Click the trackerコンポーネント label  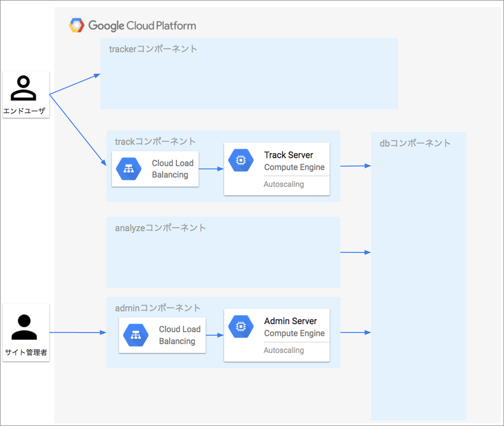(x=153, y=49)
